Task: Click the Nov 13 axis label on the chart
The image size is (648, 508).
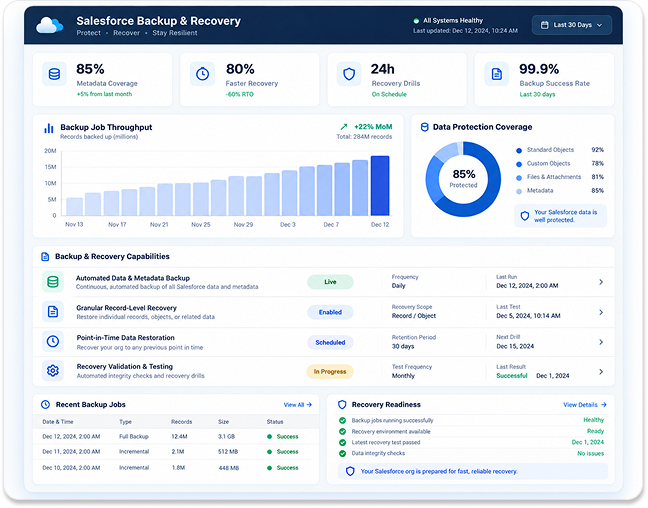Action: coord(74,224)
